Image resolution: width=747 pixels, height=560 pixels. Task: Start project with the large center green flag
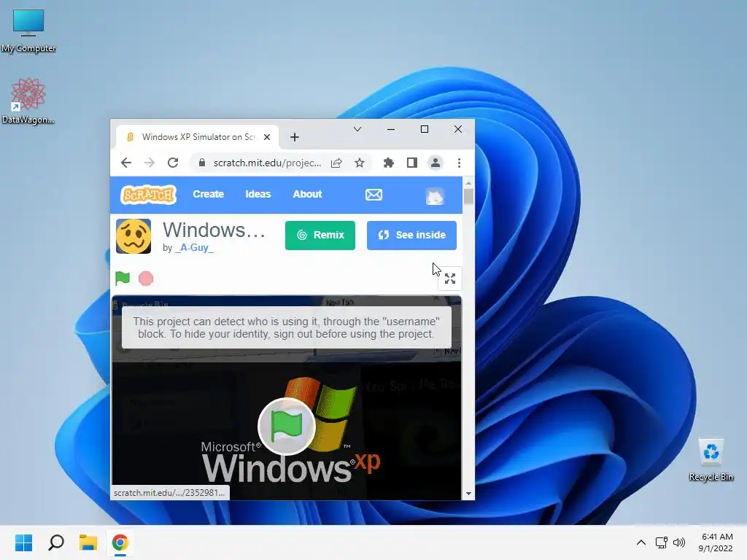click(286, 426)
